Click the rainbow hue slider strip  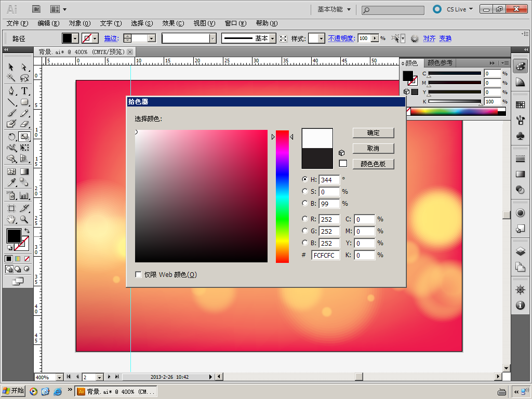point(282,196)
